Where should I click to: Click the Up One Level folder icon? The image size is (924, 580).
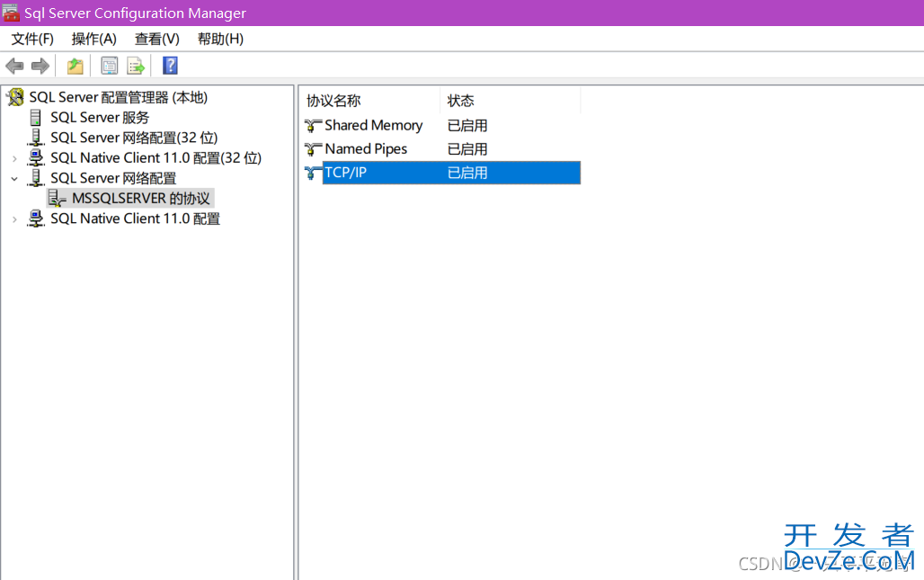[x=76, y=66]
